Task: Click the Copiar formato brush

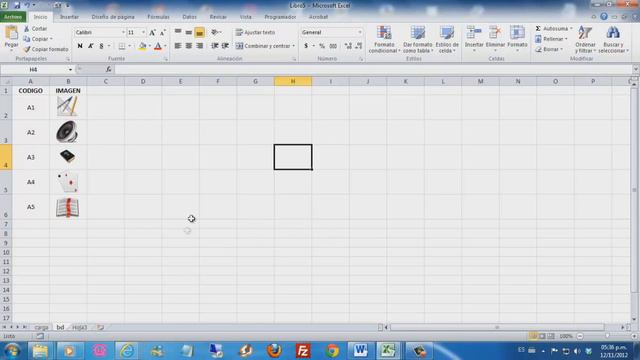Action: tap(27, 49)
